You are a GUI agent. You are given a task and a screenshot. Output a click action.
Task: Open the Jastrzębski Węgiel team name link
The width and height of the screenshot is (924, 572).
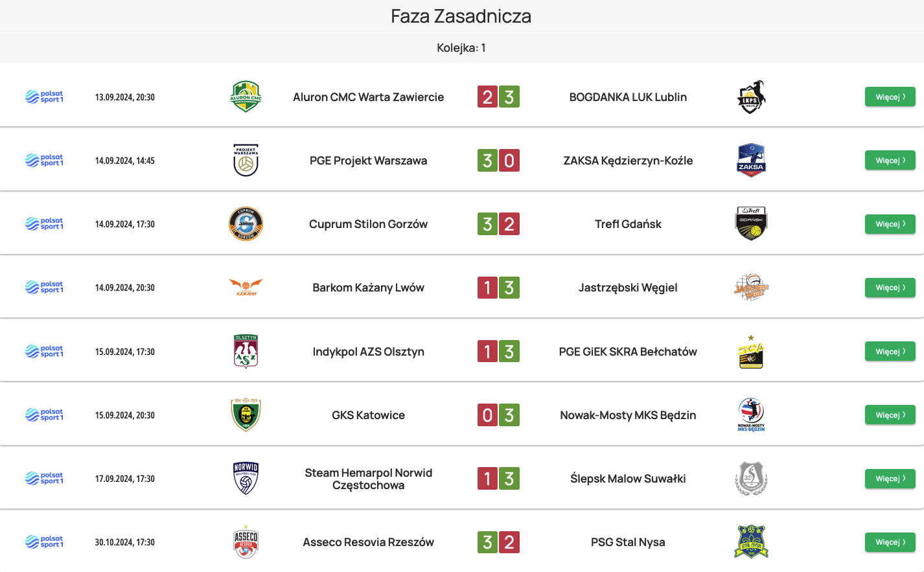(628, 288)
